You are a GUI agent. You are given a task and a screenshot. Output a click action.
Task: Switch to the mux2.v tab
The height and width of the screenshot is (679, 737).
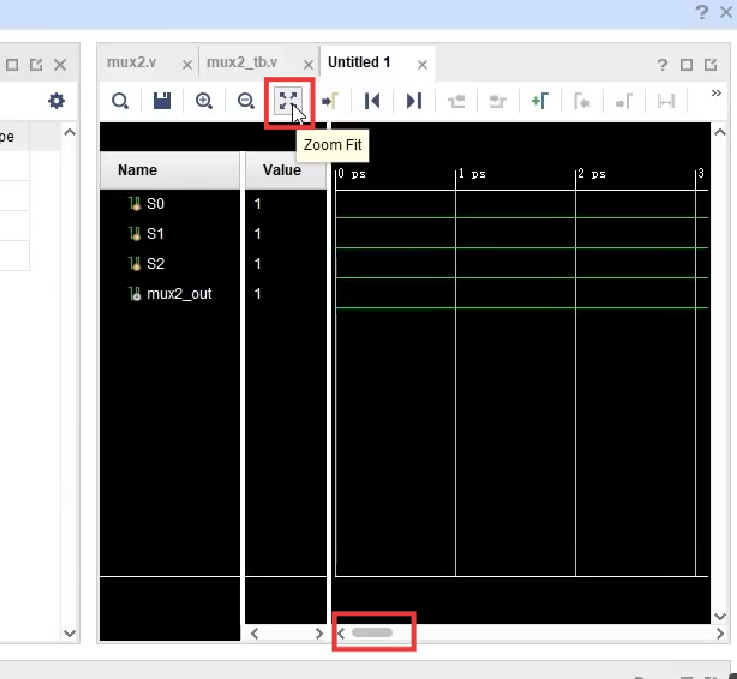coord(131,62)
